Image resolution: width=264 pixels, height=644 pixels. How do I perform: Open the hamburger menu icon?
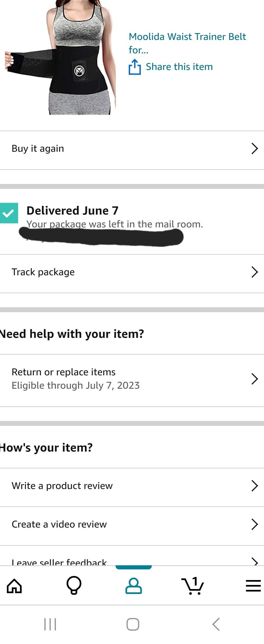click(253, 586)
